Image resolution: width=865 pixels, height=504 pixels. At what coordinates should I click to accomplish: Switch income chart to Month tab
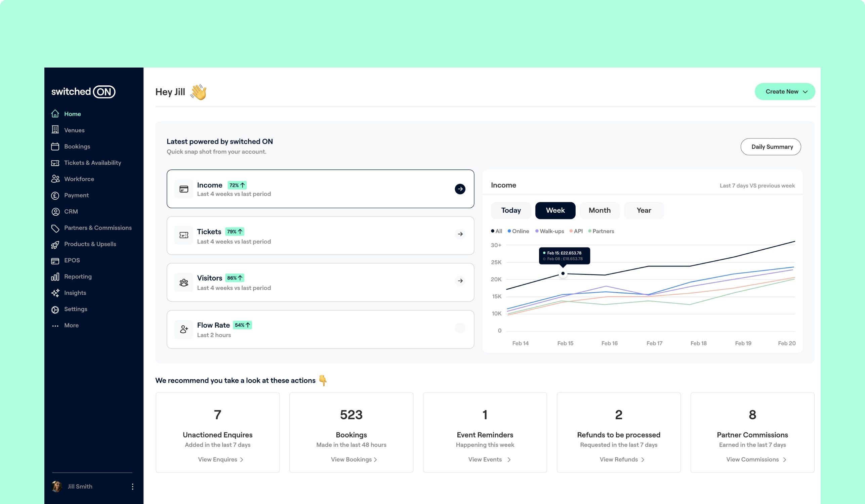pos(599,210)
